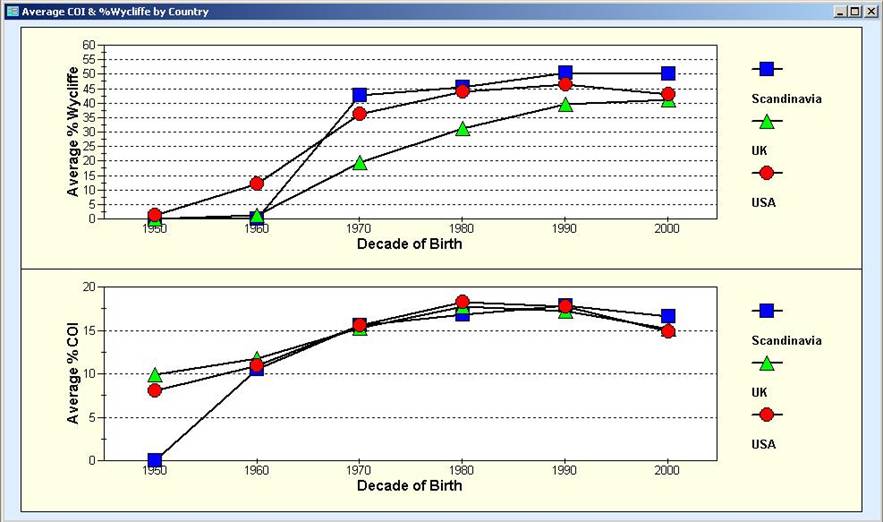Click the UK 1950 triangle point in COI chart

[154, 375]
